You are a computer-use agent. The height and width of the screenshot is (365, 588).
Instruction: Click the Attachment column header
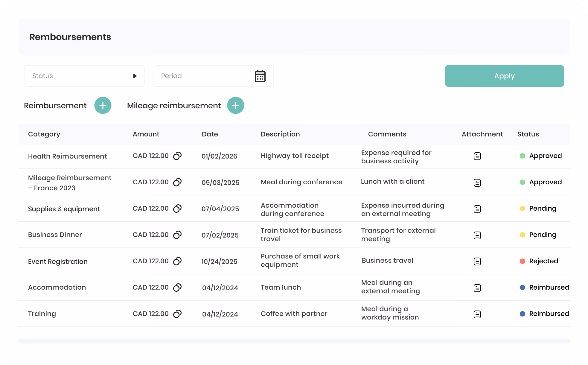click(482, 134)
